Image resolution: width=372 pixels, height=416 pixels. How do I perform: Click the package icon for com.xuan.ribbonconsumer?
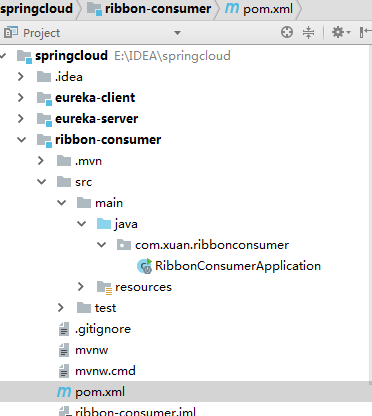tap(124, 245)
